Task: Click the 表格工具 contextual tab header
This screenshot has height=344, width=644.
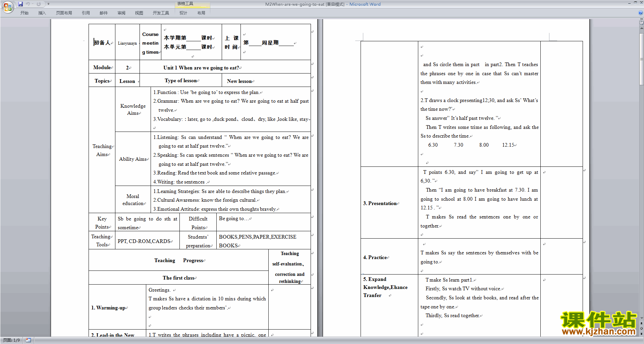Action: [192, 4]
